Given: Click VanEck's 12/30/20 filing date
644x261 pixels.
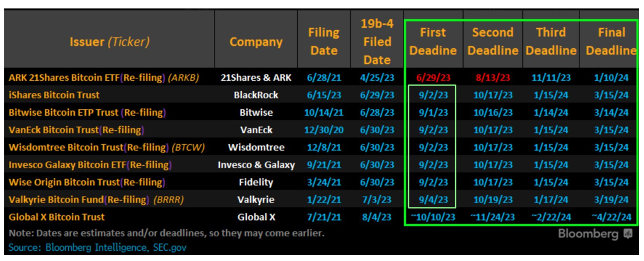Looking at the screenshot, I should coord(324,130).
